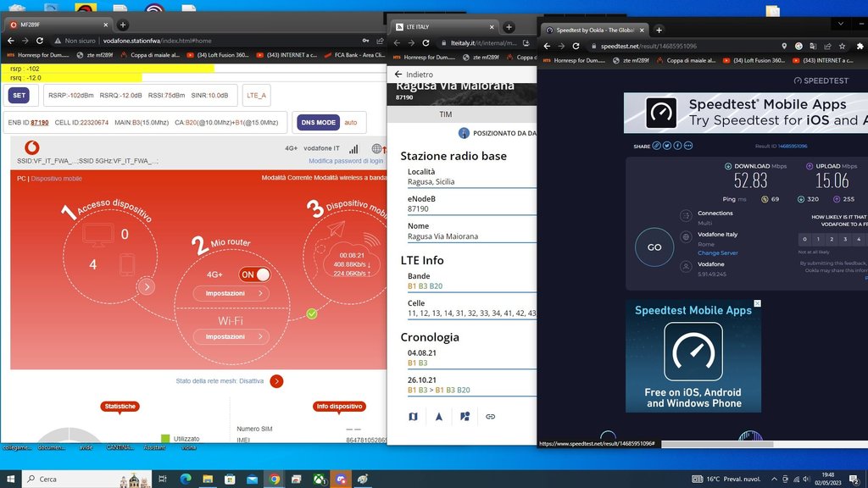Open File Explorer from the taskbar
This screenshot has height=488, width=868.
click(208, 479)
